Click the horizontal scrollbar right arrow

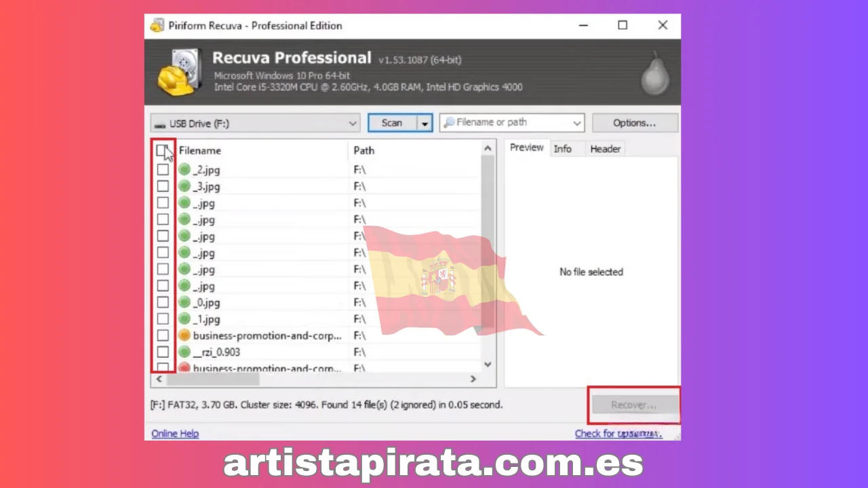click(473, 380)
